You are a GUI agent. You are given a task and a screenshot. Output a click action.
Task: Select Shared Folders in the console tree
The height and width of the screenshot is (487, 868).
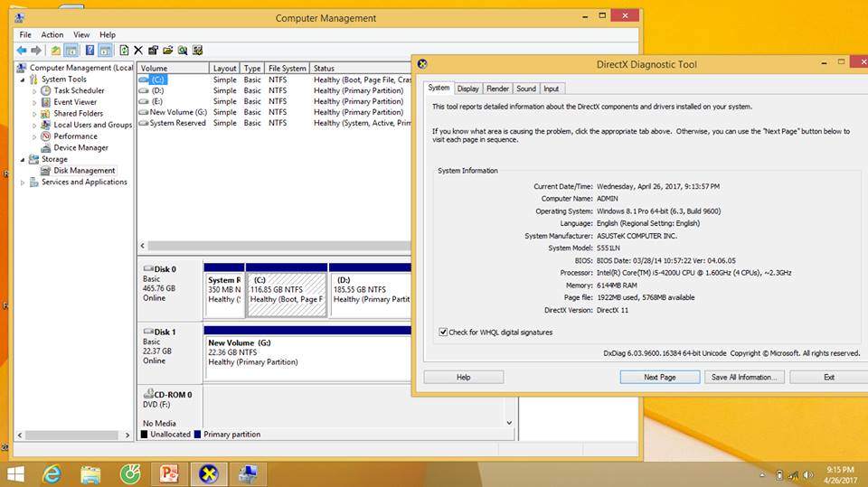[78, 114]
